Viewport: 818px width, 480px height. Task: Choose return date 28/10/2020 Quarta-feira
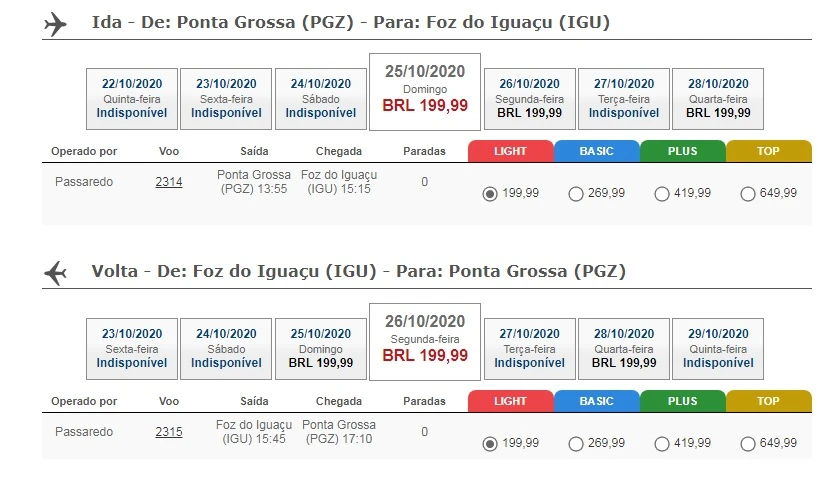624,346
